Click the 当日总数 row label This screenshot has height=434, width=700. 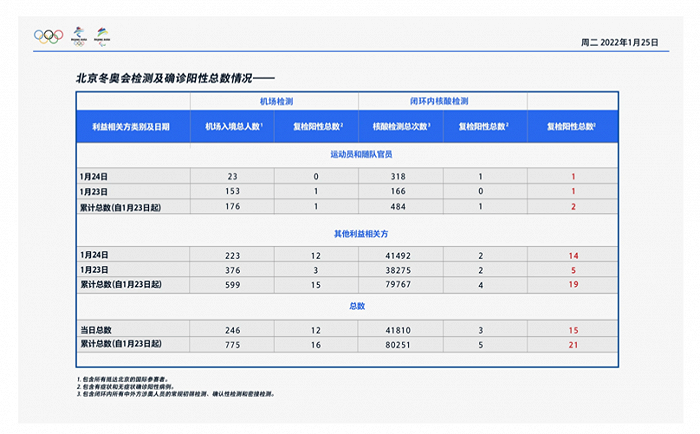point(96,330)
